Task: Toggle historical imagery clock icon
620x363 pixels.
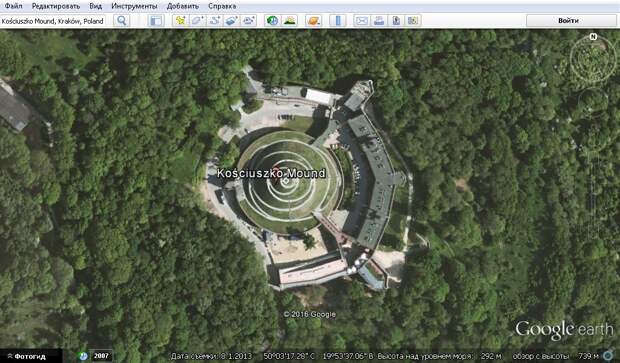Action: click(272, 21)
